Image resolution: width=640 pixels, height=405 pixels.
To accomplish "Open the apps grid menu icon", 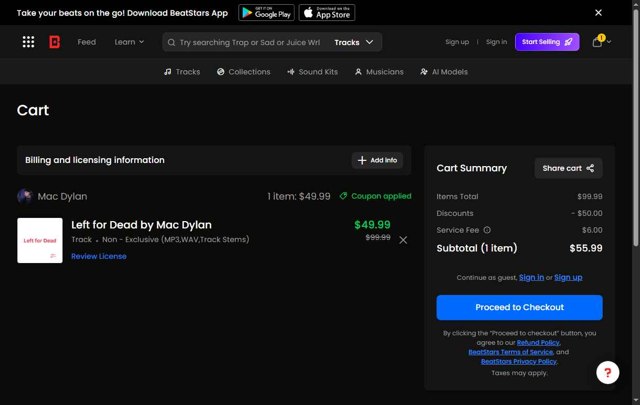I will [x=28, y=42].
